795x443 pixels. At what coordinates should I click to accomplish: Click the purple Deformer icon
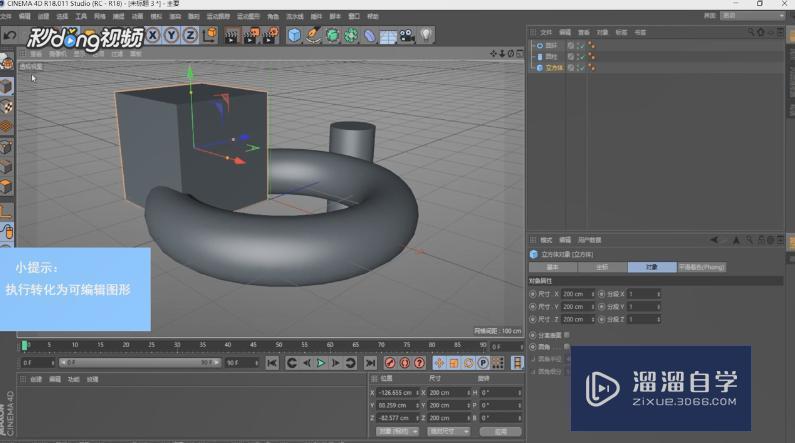pos(370,36)
